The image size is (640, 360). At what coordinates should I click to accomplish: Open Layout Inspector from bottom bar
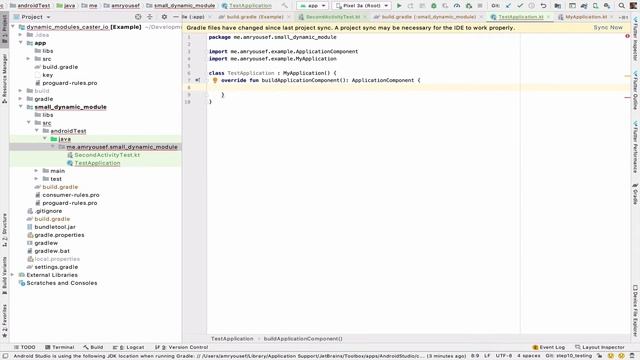600,347
